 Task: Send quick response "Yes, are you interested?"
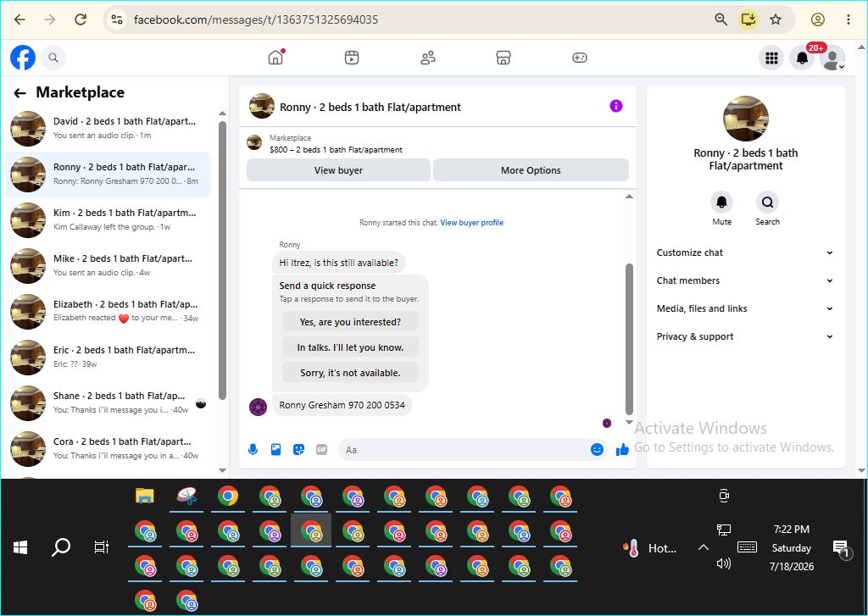pos(350,322)
